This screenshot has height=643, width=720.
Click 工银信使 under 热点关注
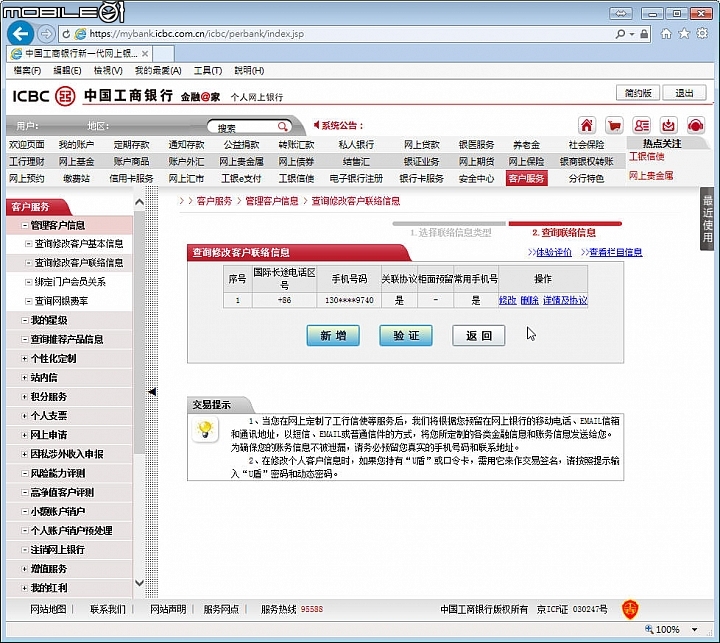647,157
